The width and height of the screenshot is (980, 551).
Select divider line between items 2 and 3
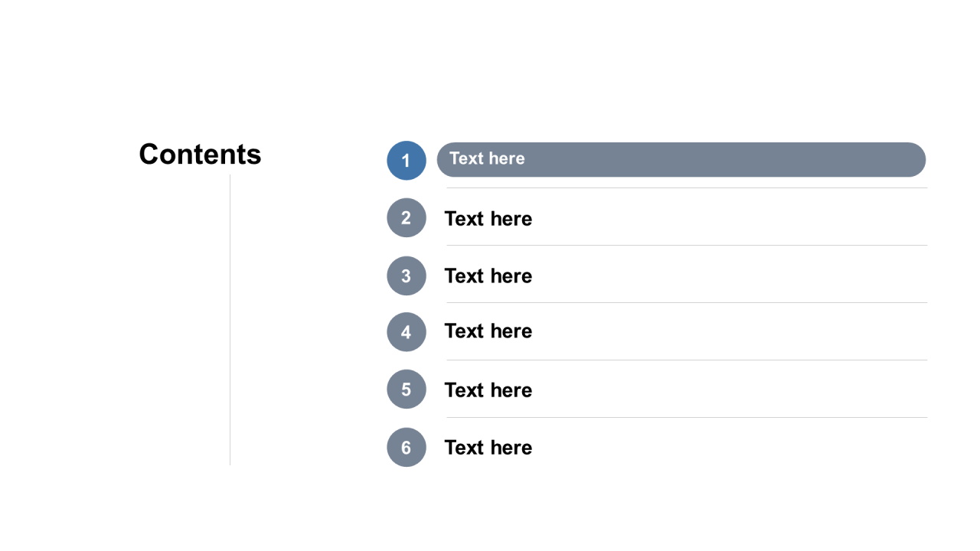coord(687,246)
